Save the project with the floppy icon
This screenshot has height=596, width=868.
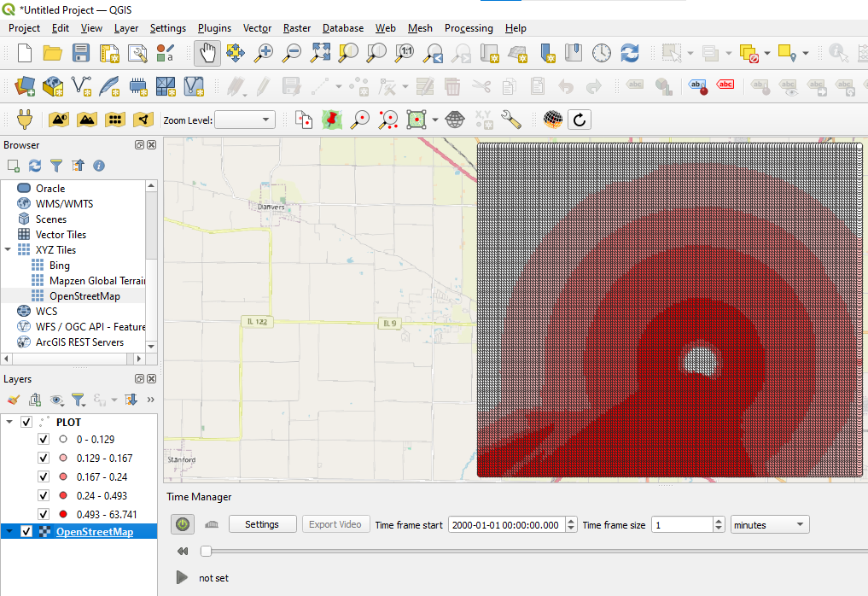(x=81, y=53)
